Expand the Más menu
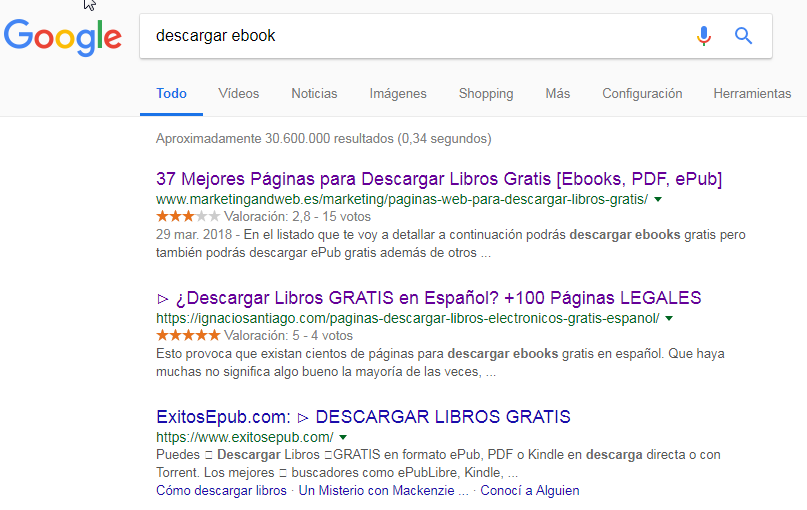 tap(558, 94)
